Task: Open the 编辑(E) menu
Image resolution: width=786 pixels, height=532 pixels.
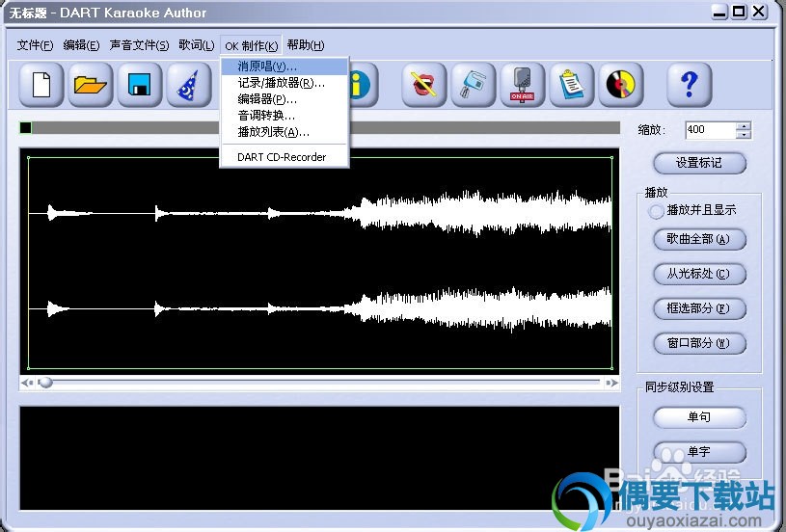Action: (81, 45)
